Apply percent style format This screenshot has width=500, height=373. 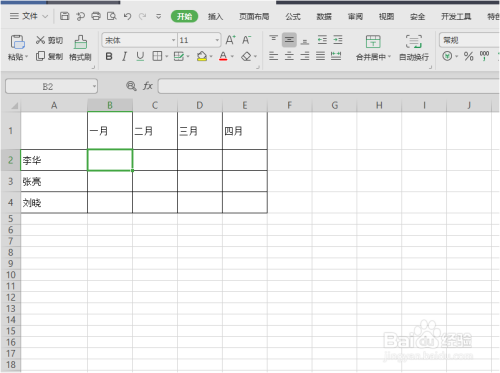[x=468, y=56]
